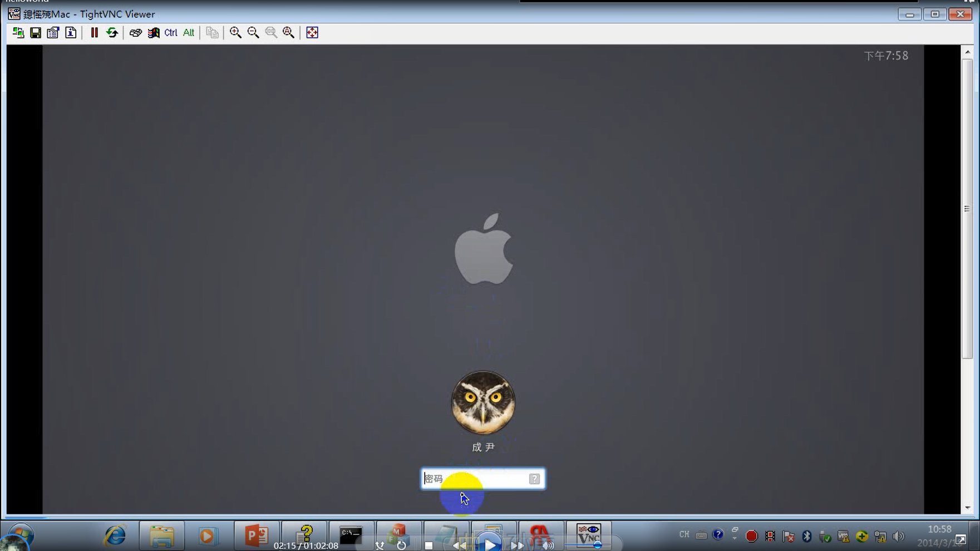980x551 pixels.
Task: Click the CH input language indicator
Action: (684, 534)
